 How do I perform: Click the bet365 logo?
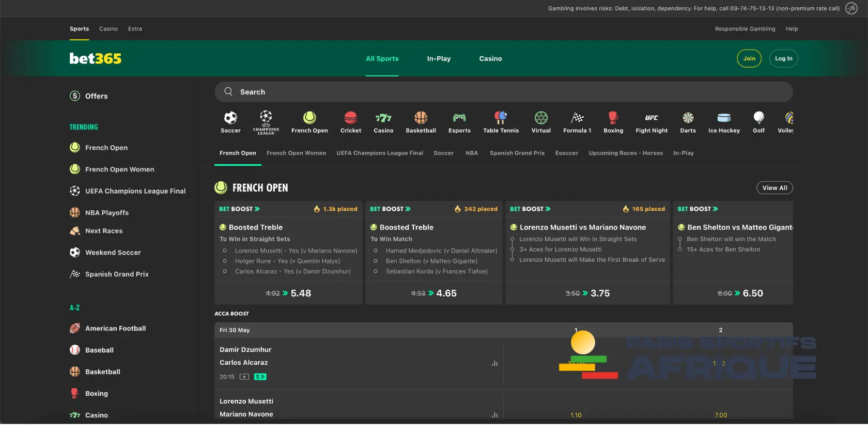tap(96, 58)
